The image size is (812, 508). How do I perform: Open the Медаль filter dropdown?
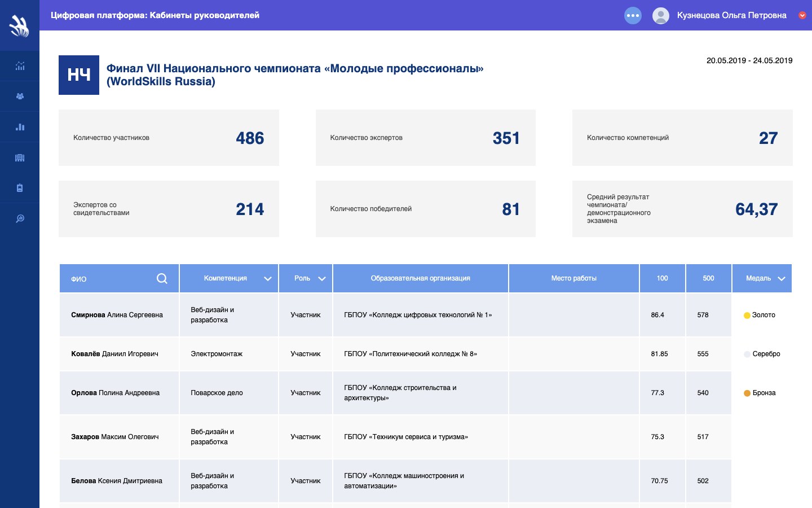point(782,279)
